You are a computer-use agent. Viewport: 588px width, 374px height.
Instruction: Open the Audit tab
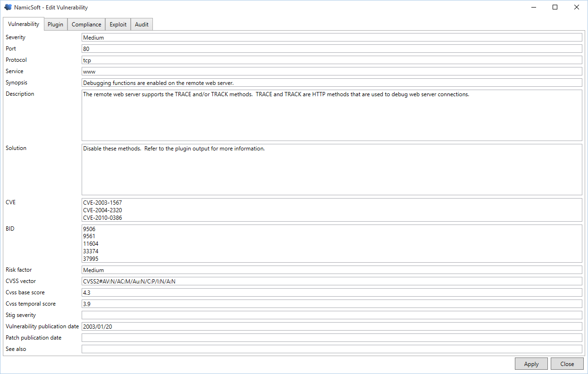pyautogui.click(x=142, y=25)
